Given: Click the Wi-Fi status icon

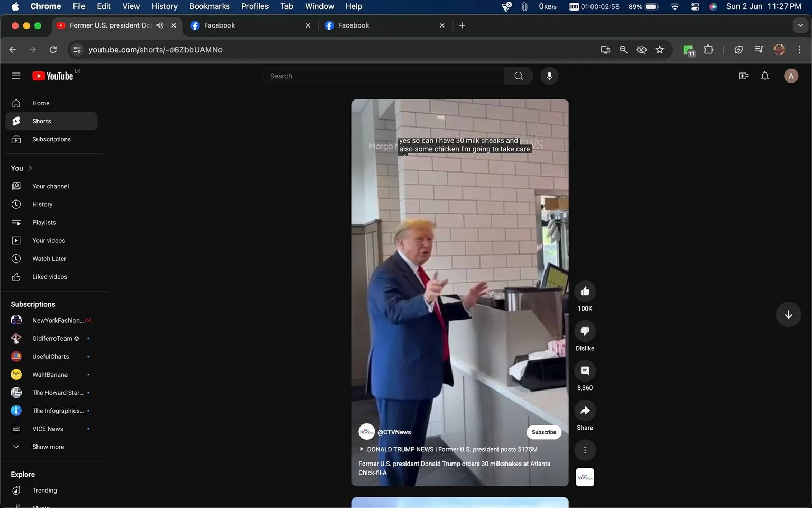Looking at the screenshot, I should coord(675,6).
